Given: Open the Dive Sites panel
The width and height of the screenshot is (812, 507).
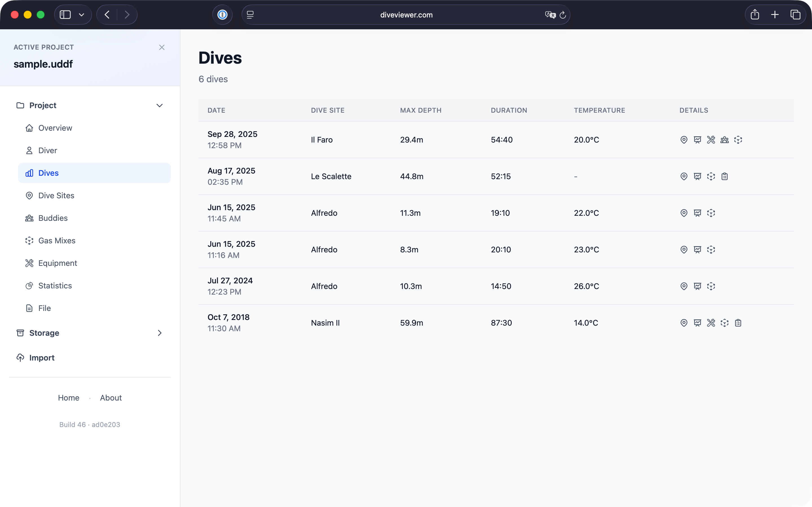Looking at the screenshot, I should coord(56,195).
